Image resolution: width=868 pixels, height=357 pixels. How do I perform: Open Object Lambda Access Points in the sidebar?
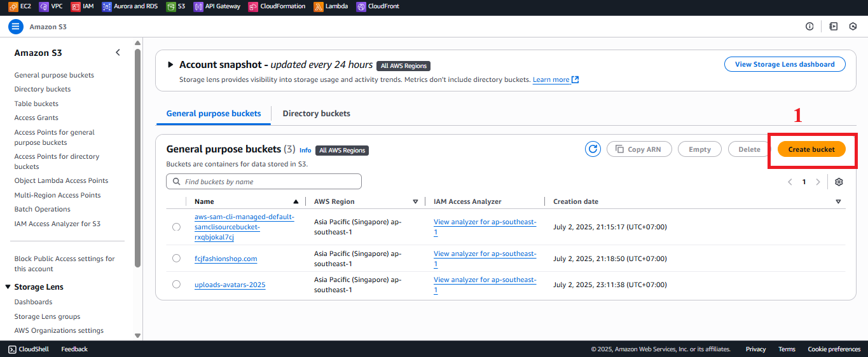point(61,180)
